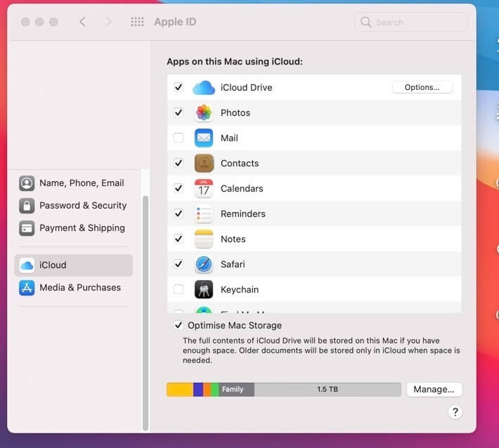
Task: Select iCloud in the sidebar
Action: [74, 265]
